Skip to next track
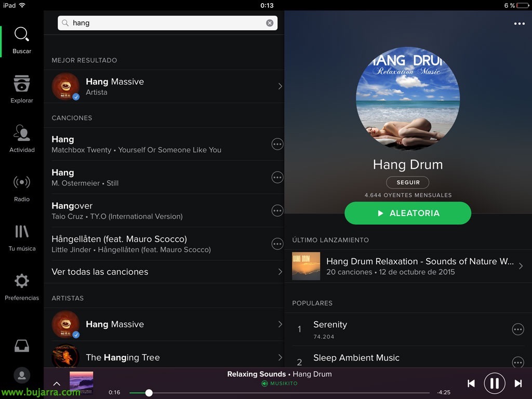Image resolution: width=532 pixels, height=399 pixels. [518, 383]
